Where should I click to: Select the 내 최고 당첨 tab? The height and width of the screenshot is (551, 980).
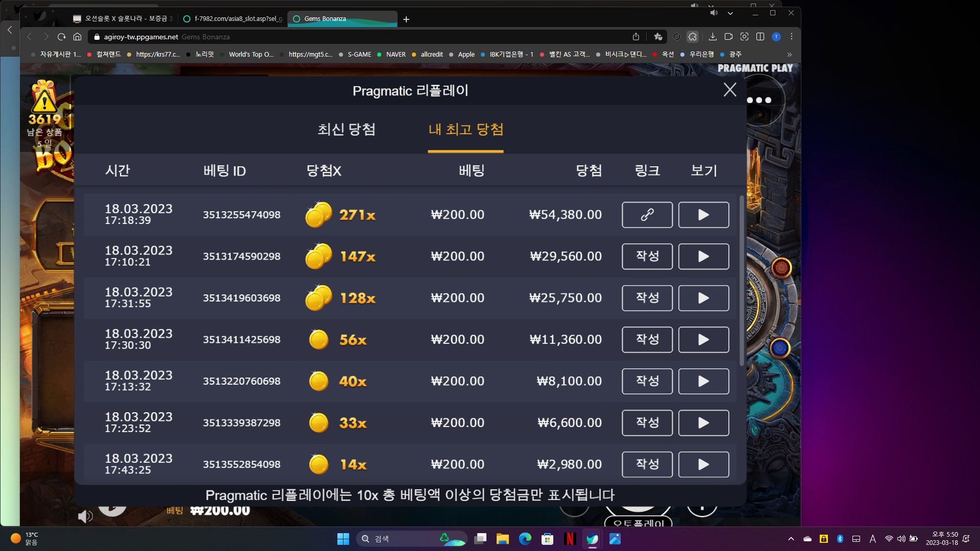tap(465, 130)
